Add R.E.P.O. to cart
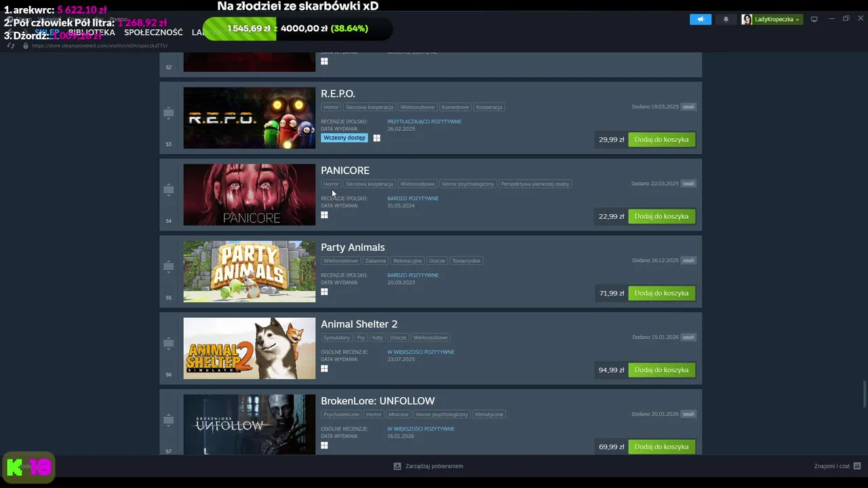This screenshot has height=488, width=868. pos(661,140)
